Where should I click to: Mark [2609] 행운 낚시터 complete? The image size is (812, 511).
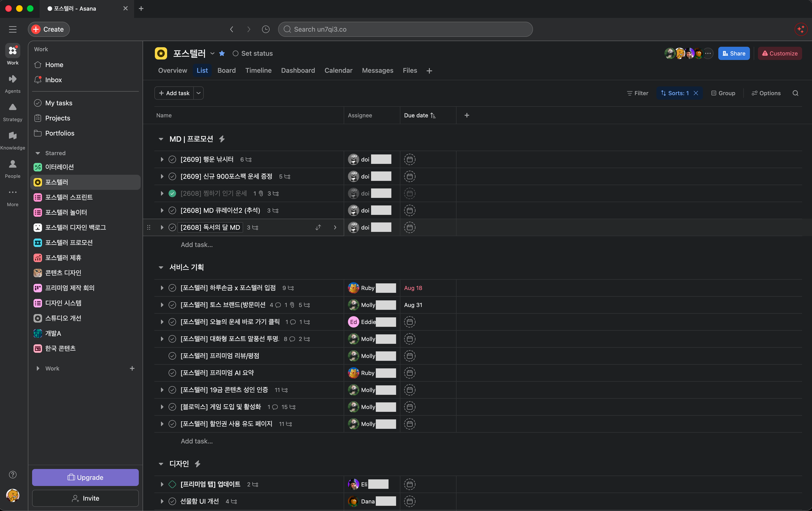point(172,159)
